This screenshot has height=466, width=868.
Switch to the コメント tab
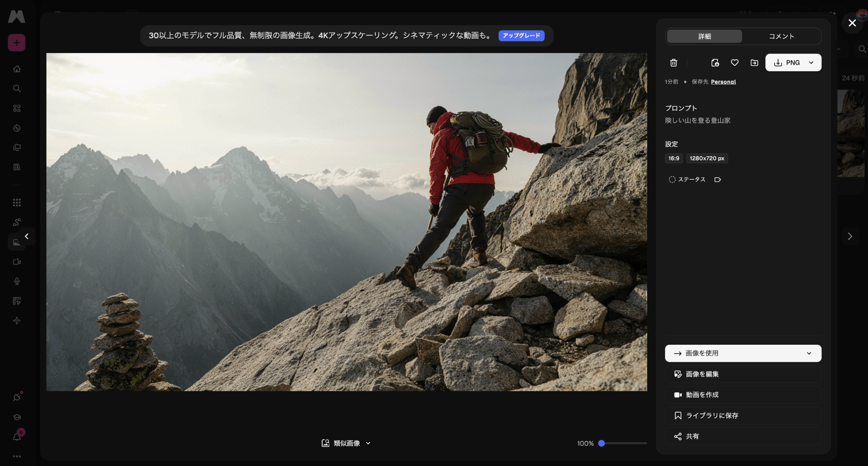click(x=781, y=36)
